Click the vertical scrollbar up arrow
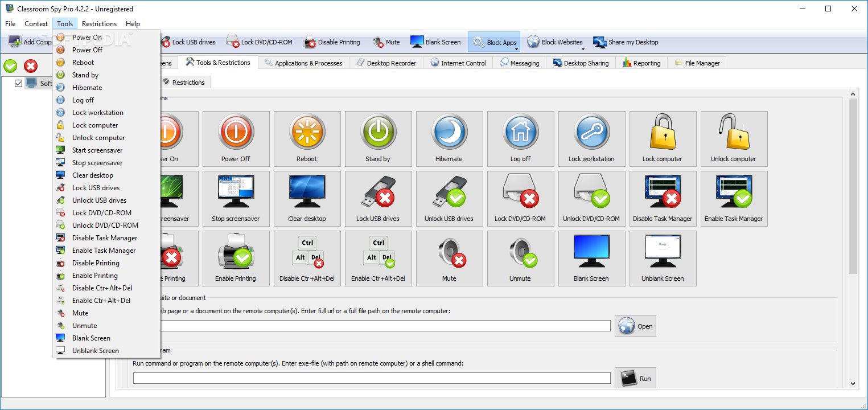Screen dimensions: 868x410 [853, 94]
